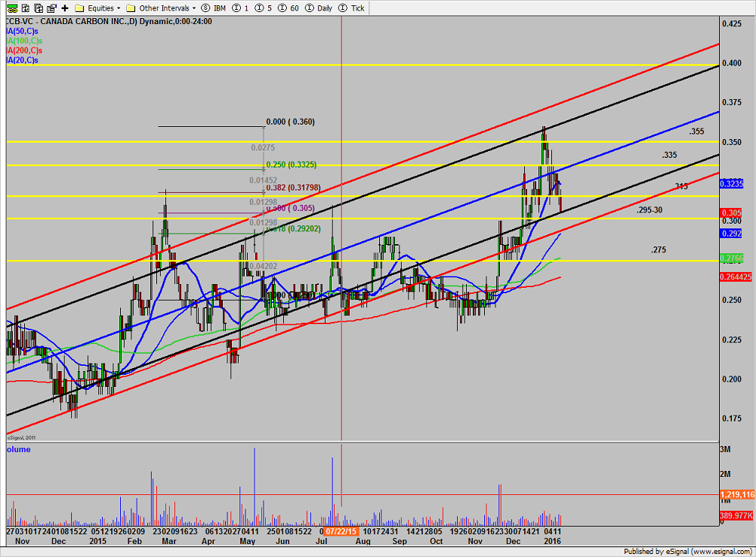Click the properties icon left of the plus
The height and width of the screenshot is (557, 756).
point(51,8)
